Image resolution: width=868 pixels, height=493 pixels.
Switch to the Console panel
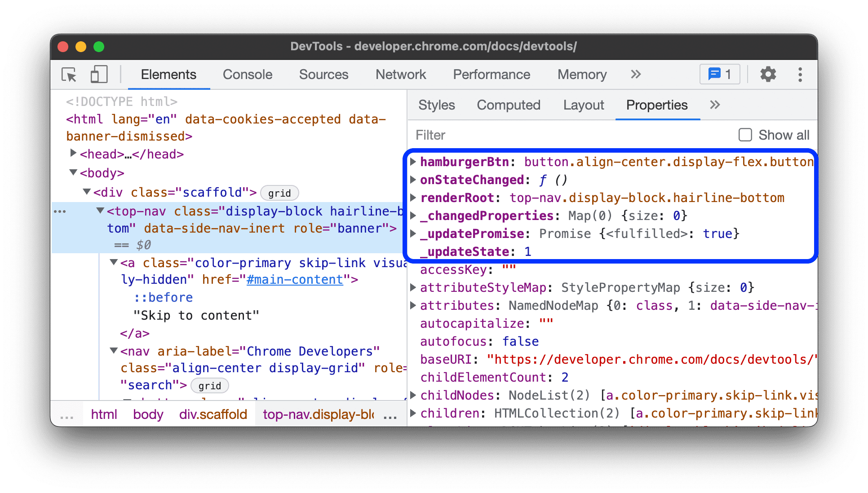(247, 75)
